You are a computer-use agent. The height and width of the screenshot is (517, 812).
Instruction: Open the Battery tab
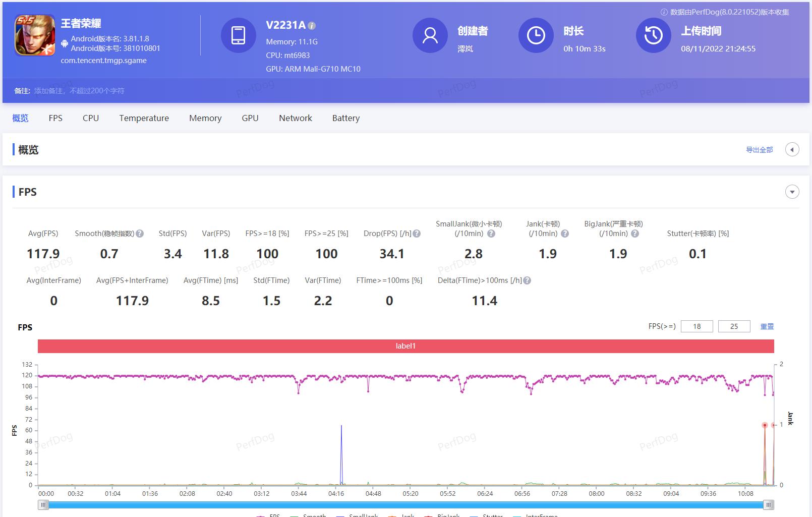345,118
